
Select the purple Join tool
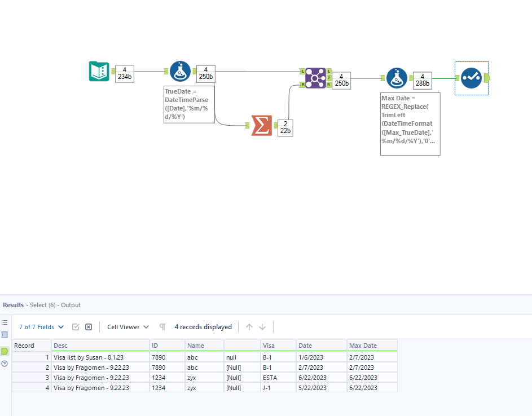[315, 78]
